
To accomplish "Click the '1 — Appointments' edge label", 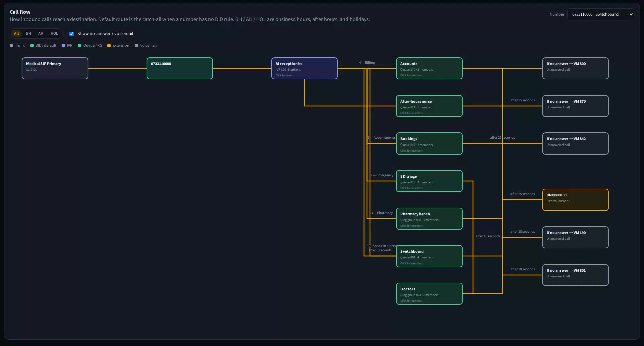I will pos(382,138).
